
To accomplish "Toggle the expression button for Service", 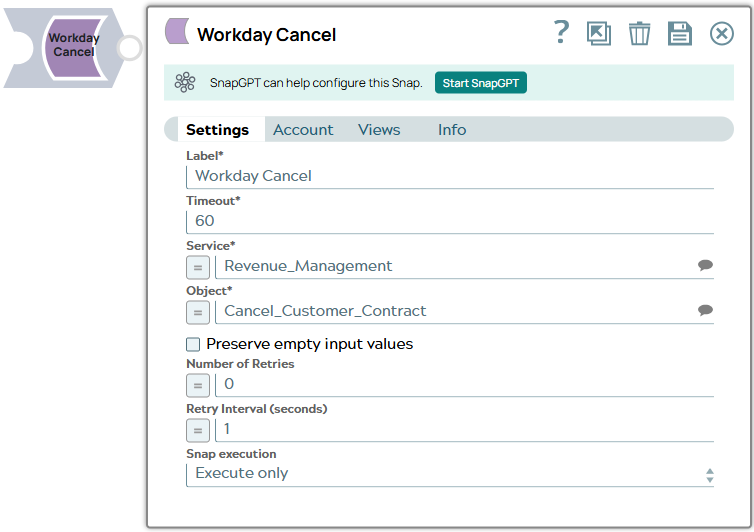I will [x=198, y=267].
